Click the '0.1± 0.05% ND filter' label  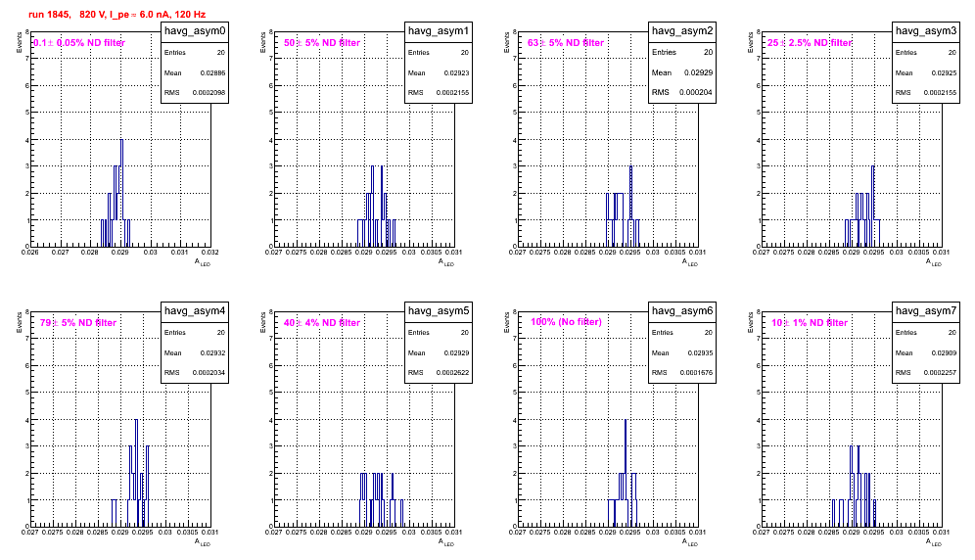[x=79, y=43]
